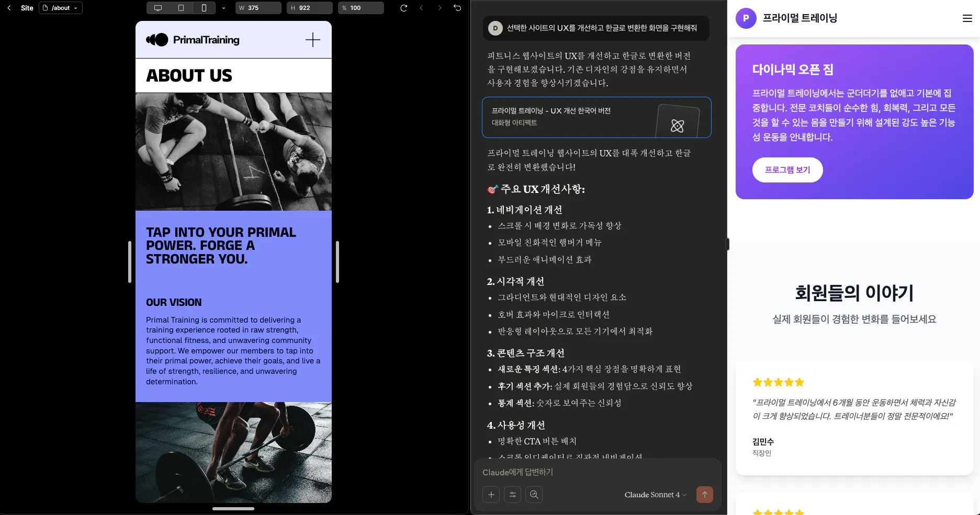Select the tablet preview device icon
The image size is (980, 515).
[180, 8]
